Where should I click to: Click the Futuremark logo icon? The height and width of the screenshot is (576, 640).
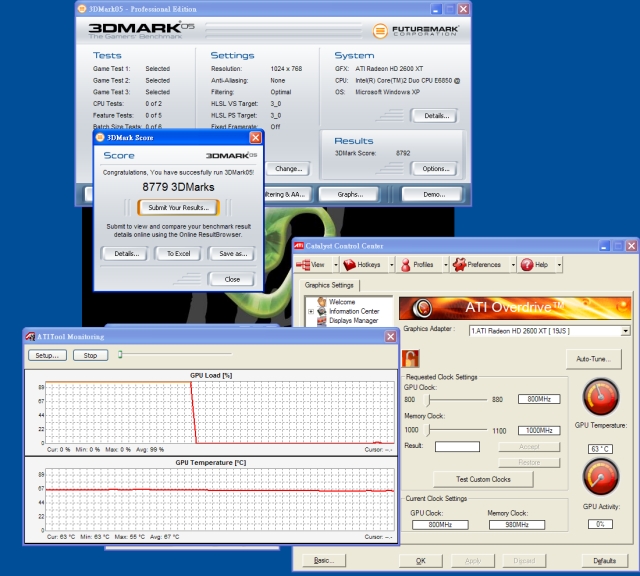[380, 31]
